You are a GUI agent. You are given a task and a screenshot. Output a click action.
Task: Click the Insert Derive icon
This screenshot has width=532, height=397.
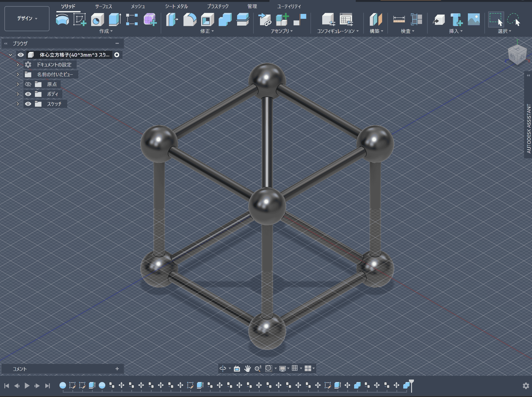click(439, 20)
